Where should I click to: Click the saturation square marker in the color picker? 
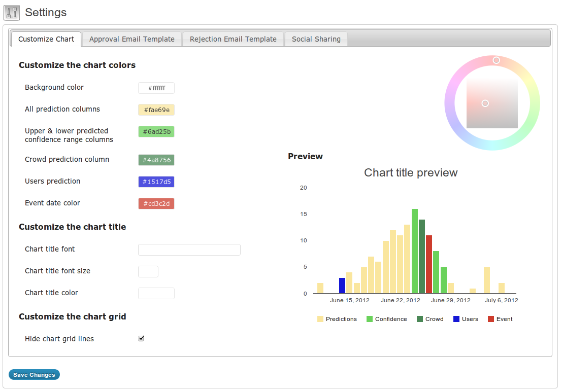485,103
